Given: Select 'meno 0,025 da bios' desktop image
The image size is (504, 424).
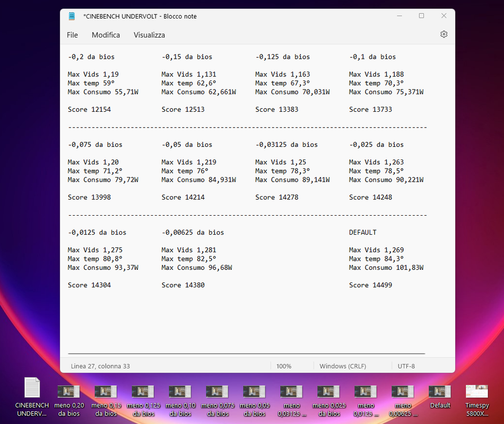Looking at the screenshot, I should tap(329, 401).
